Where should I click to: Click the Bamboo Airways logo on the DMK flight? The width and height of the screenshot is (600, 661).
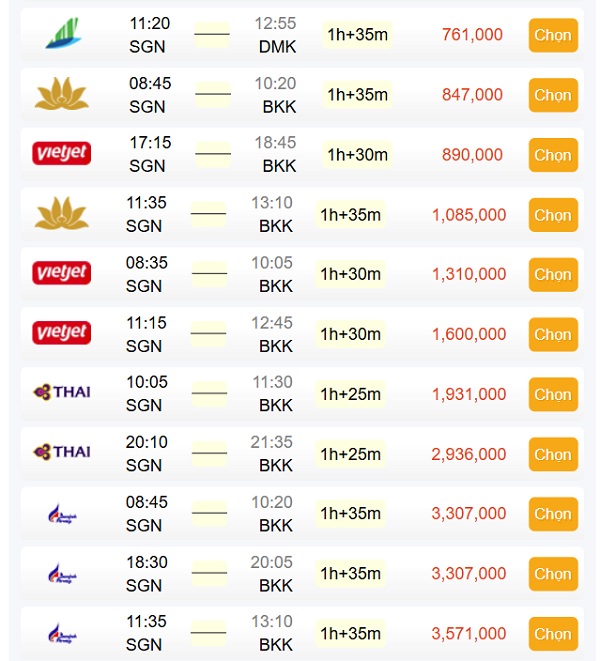[61, 35]
